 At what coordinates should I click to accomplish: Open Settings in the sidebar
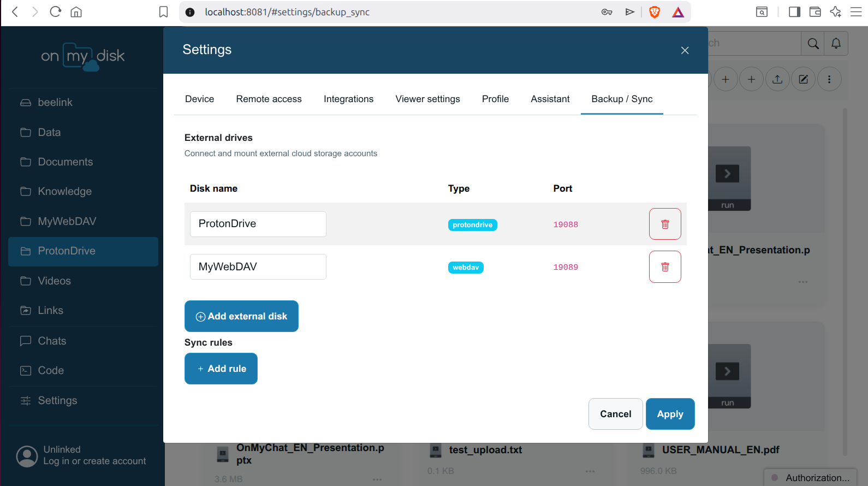pos(83,401)
